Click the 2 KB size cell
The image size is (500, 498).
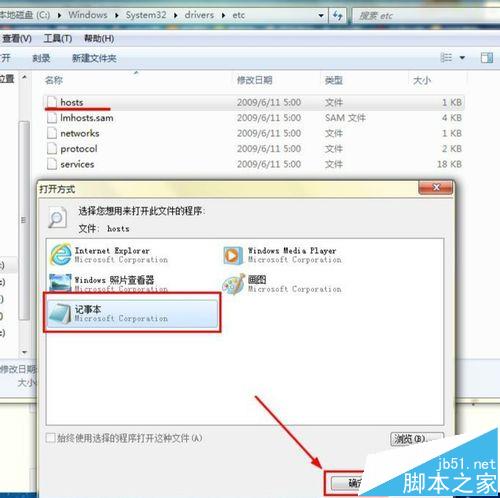[452, 149]
